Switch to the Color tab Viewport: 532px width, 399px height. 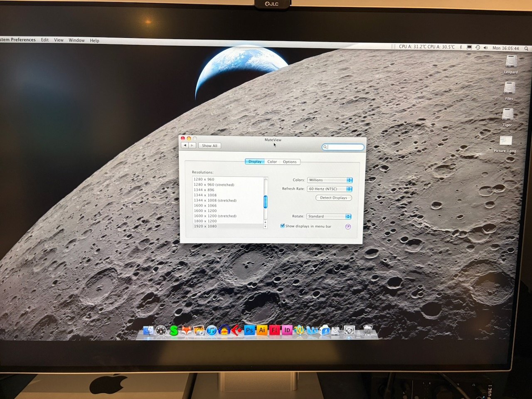click(x=272, y=162)
